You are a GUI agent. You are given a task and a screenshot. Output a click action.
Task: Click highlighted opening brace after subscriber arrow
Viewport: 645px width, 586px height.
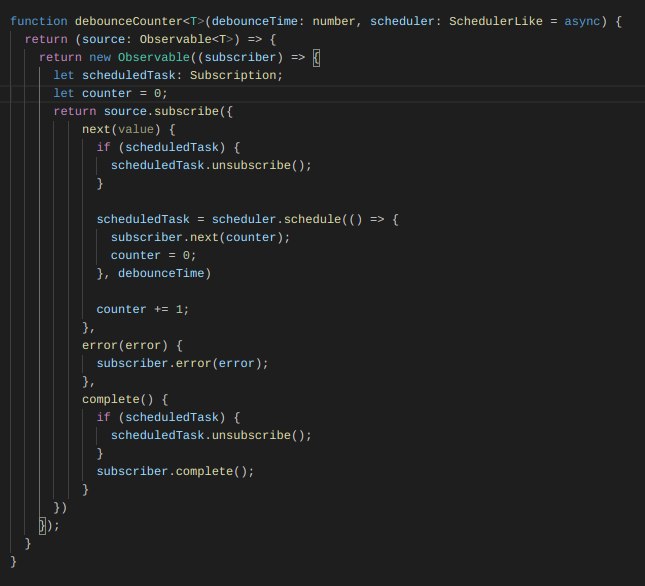pyautogui.click(x=316, y=58)
